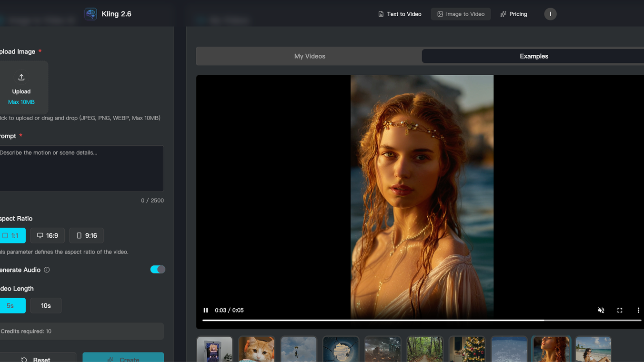Unmute the video with speaker icon
This screenshot has height=362, width=644.
point(601,310)
